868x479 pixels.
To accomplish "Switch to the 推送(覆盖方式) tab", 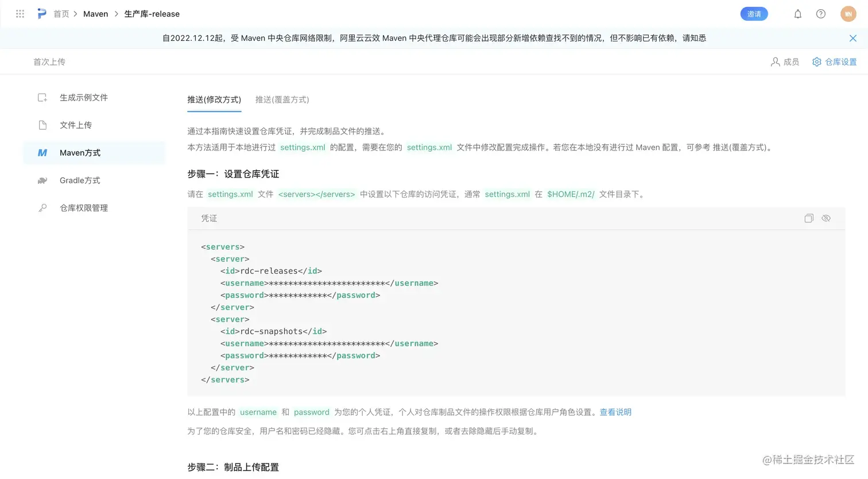I will point(282,99).
